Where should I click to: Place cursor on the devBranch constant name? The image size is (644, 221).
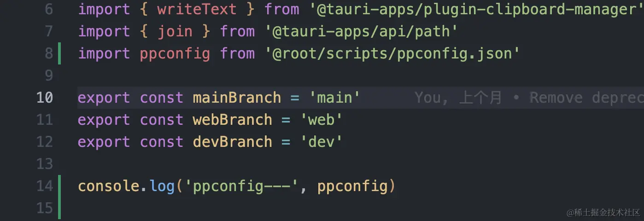click(x=232, y=142)
